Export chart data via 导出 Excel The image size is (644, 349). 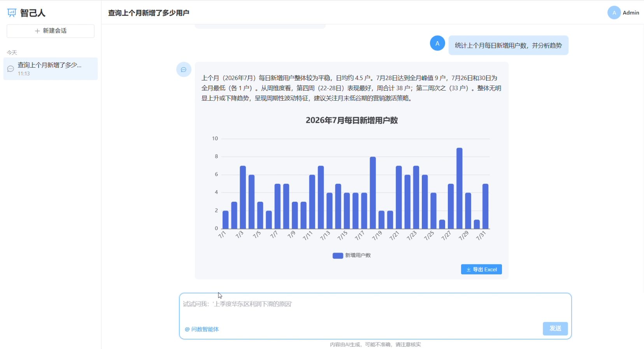pyautogui.click(x=481, y=269)
